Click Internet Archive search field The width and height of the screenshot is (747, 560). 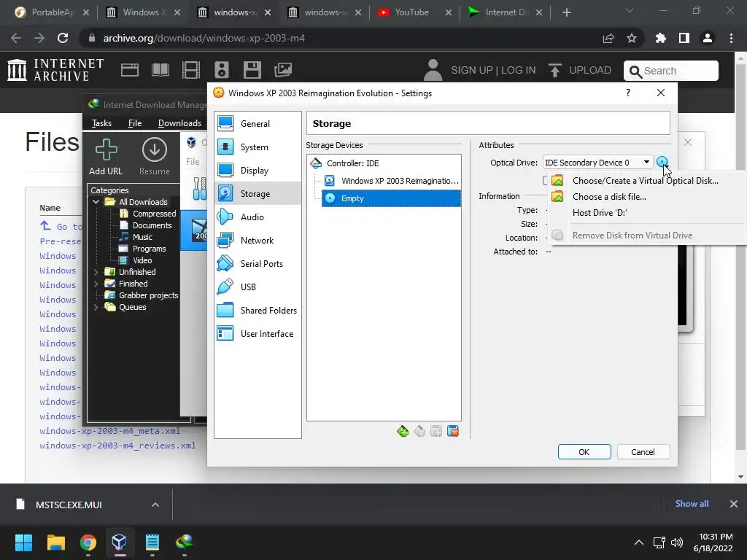pyautogui.click(x=671, y=71)
